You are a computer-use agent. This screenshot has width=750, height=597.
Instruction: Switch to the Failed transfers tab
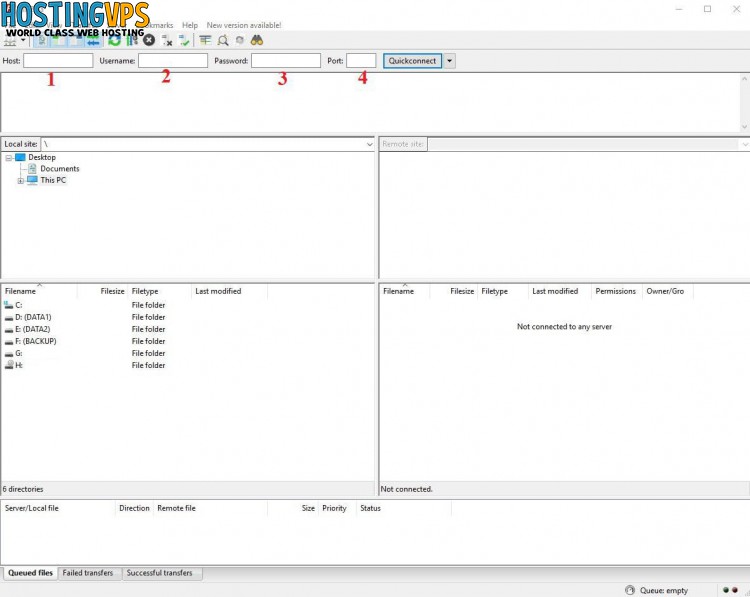[x=88, y=573]
